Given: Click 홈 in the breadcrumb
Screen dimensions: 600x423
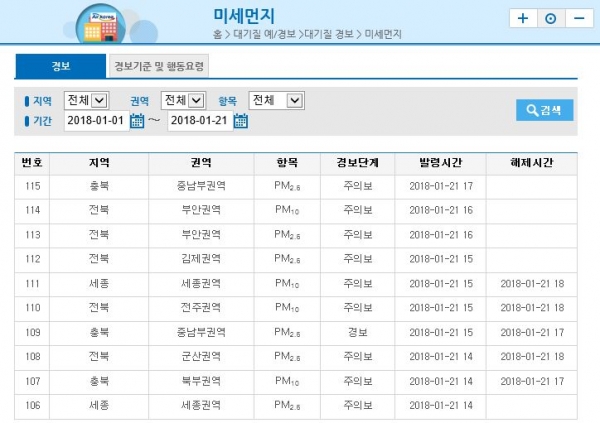Looking at the screenshot, I should (x=217, y=34).
